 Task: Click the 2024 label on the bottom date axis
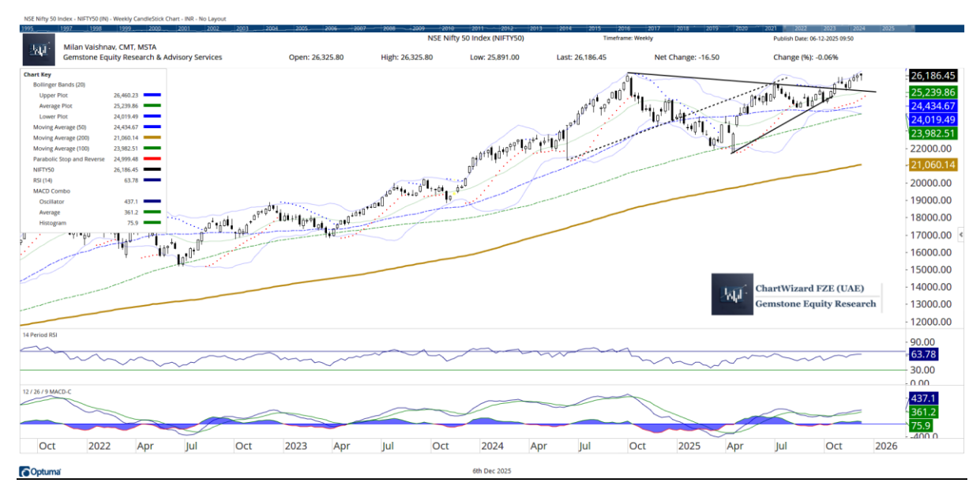click(x=492, y=446)
